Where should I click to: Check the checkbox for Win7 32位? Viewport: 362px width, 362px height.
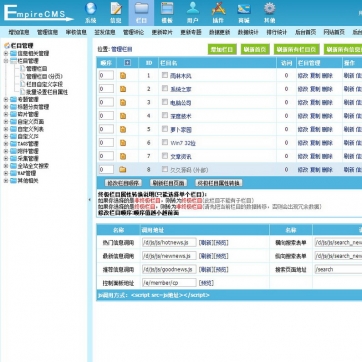[165, 142]
